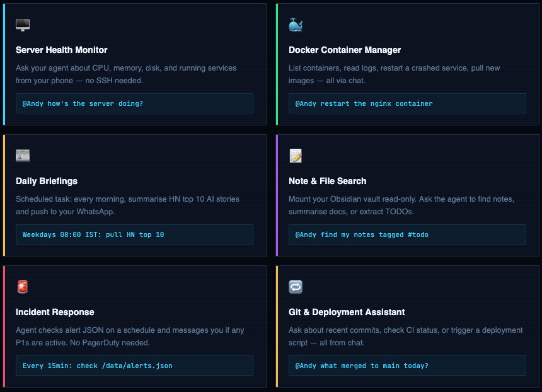The image size is (542, 392).
Task: Click the desktop computer monitor icon
Action: pyautogui.click(x=23, y=25)
